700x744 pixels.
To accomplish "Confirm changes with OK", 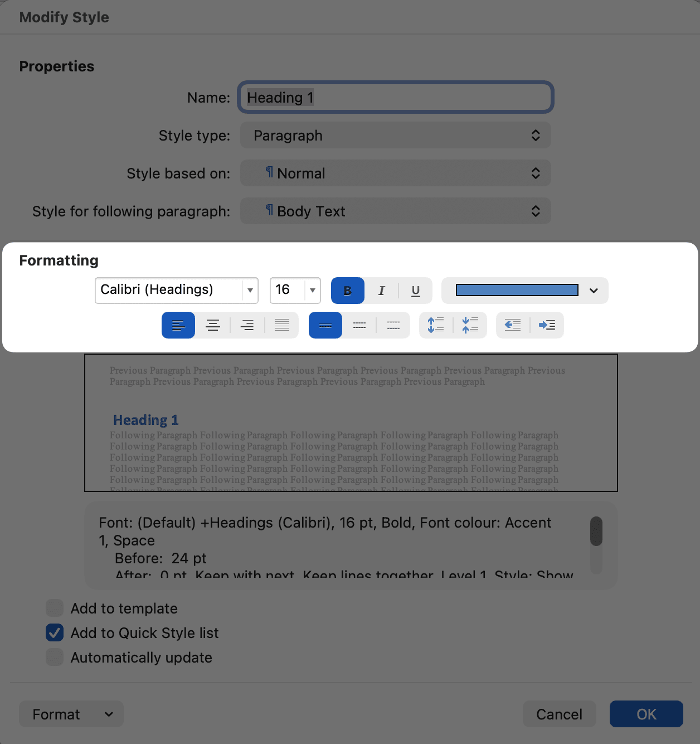I will tap(646, 714).
